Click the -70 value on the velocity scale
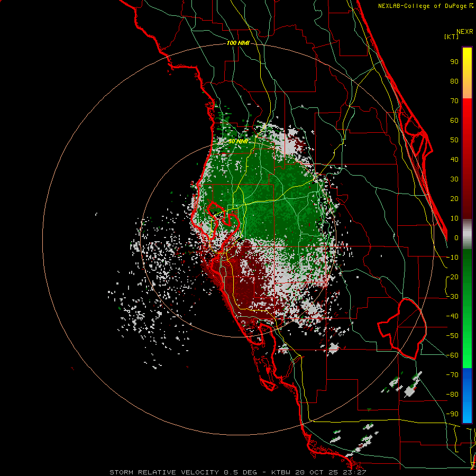This screenshot has height=476, width=476. click(x=452, y=374)
